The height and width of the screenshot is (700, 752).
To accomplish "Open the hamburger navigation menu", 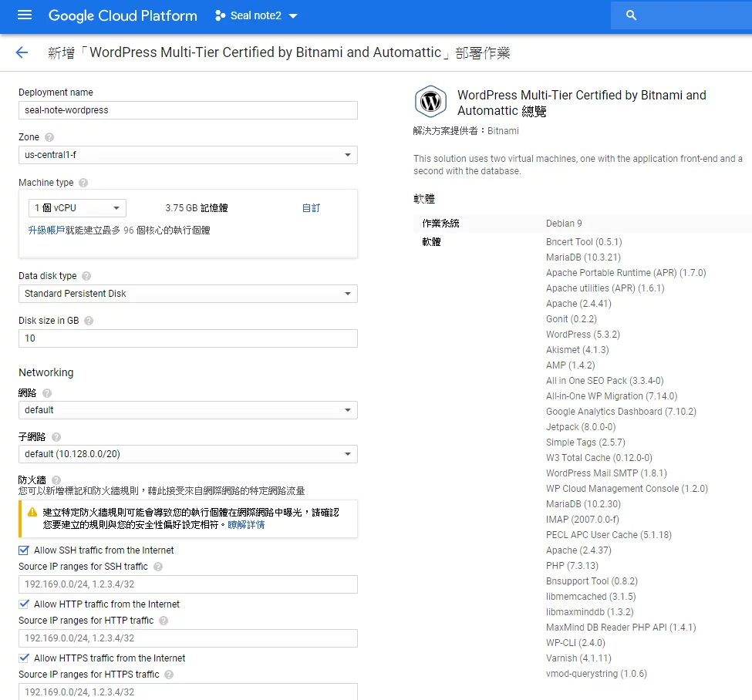I will tap(25, 15).
